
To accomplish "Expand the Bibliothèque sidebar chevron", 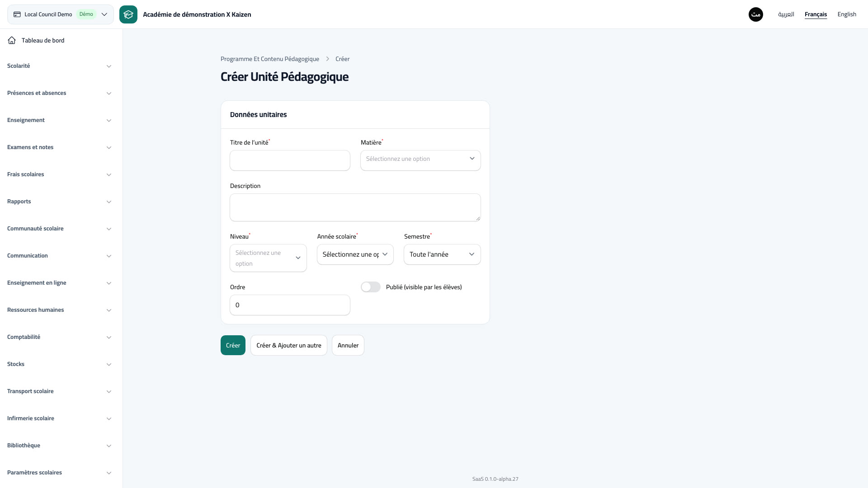I will click(109, 446).
